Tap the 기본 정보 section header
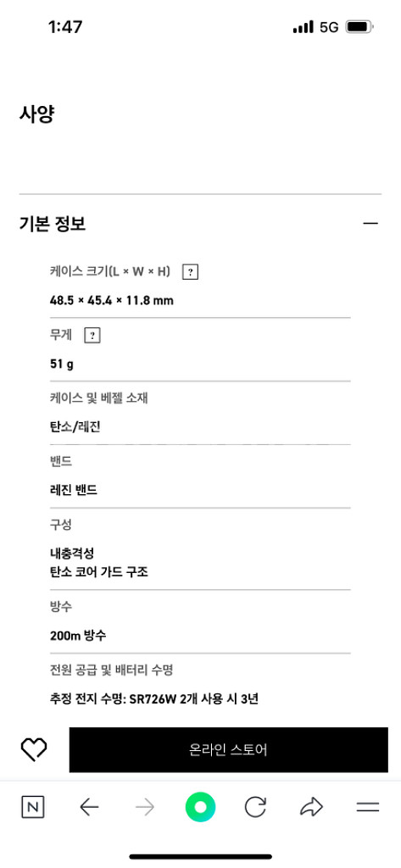Viewport: 401px width, 868px height. pos(53,224)
